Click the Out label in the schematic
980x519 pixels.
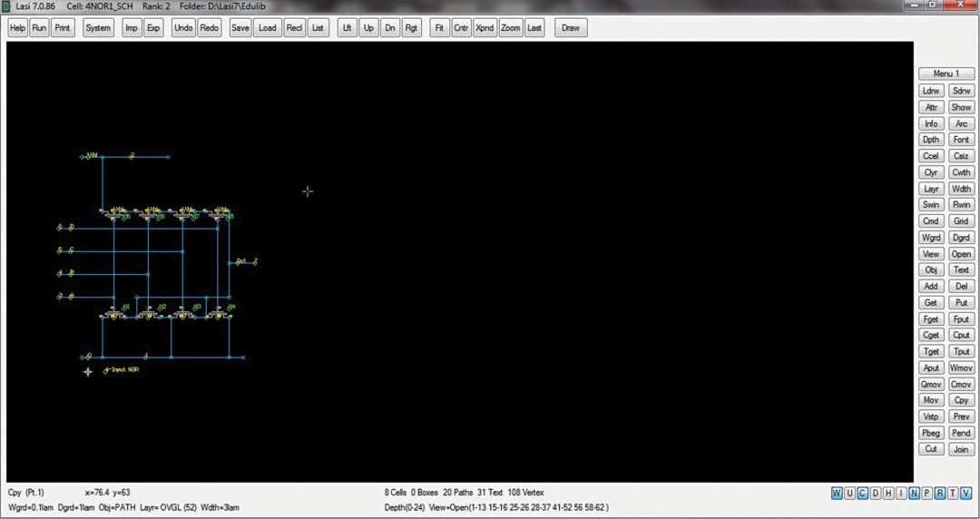click(x=241, y=261)
